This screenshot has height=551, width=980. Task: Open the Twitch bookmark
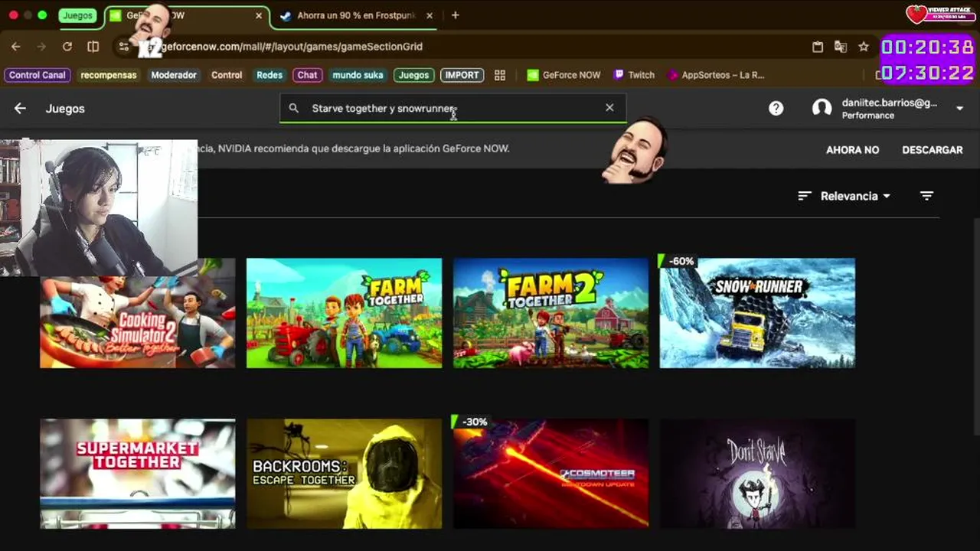[x=634, y=75]
